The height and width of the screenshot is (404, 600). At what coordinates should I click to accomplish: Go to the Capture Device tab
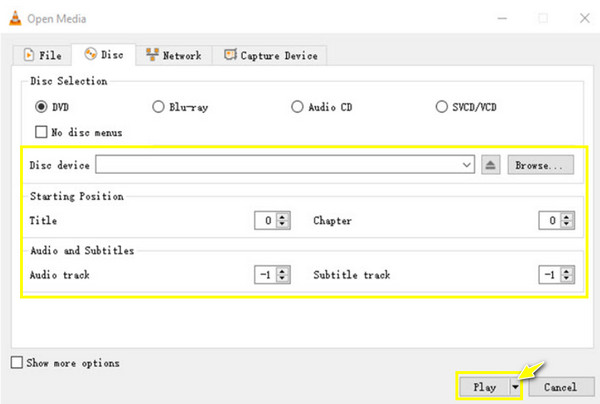tap(270, 55)
